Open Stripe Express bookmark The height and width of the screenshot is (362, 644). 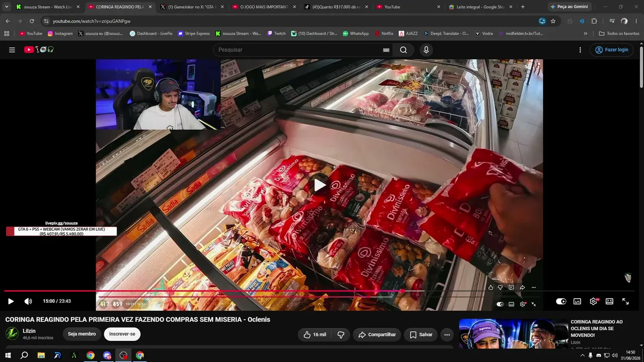coord(194,34)
